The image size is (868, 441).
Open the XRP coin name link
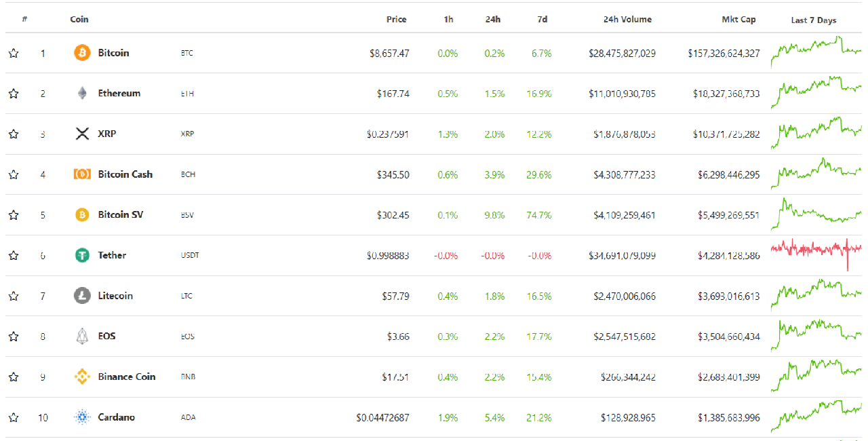point(107,134)
